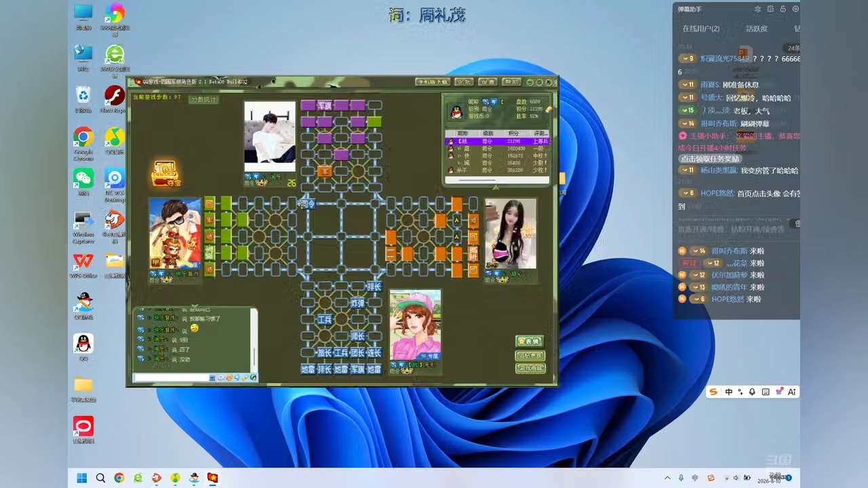This screenshot has width=868, height=488.
Task: Open the QQ Music desktop shortcut
Action: tap(115, 143)
